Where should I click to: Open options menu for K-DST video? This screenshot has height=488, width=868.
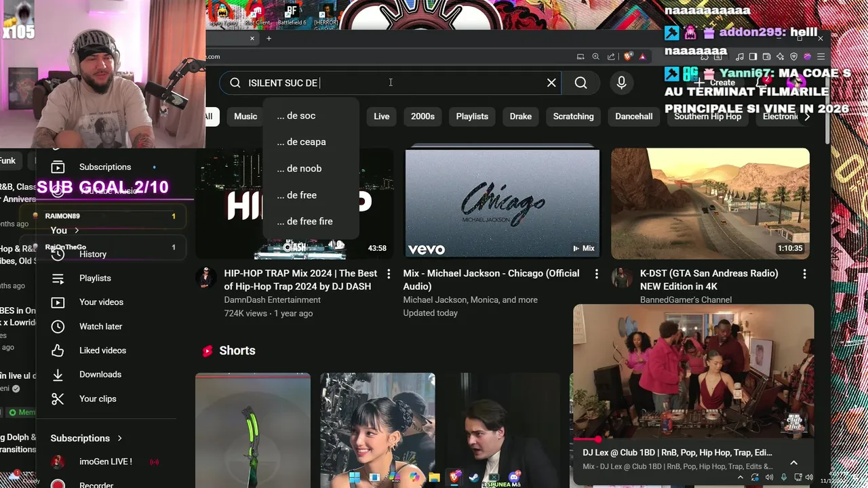click(805, 274)
